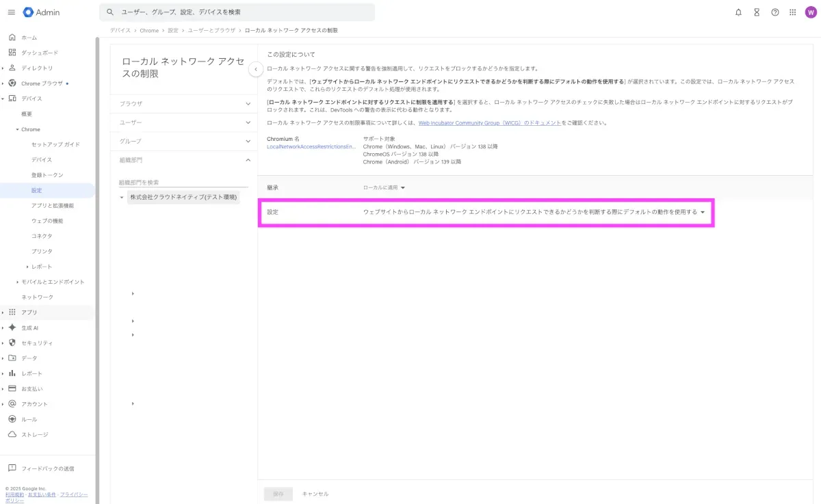Focus the top search field
This screenshot has width=821, height=504.
click(x=237, y=12)
